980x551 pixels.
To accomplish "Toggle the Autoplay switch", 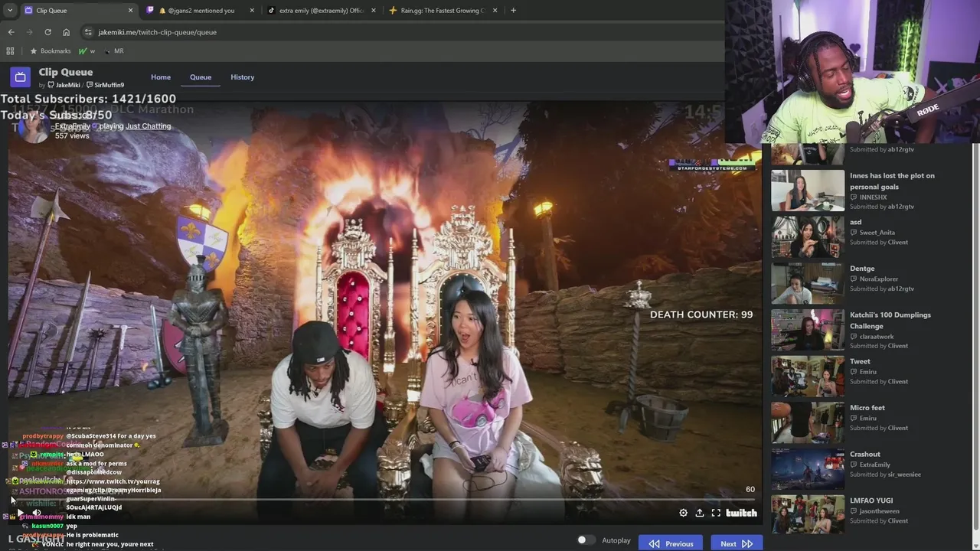I will 586,540.
